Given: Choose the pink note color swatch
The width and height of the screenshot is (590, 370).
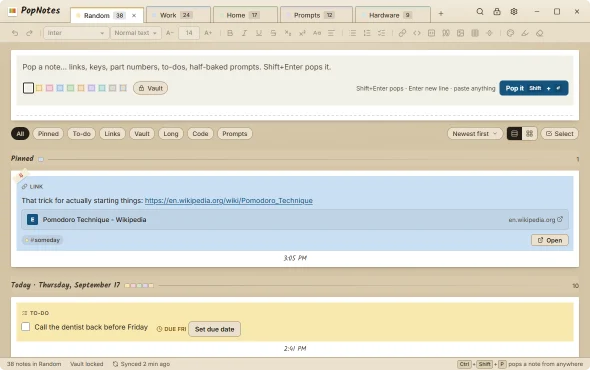Looking at the screenshot, I should point(49,88).
